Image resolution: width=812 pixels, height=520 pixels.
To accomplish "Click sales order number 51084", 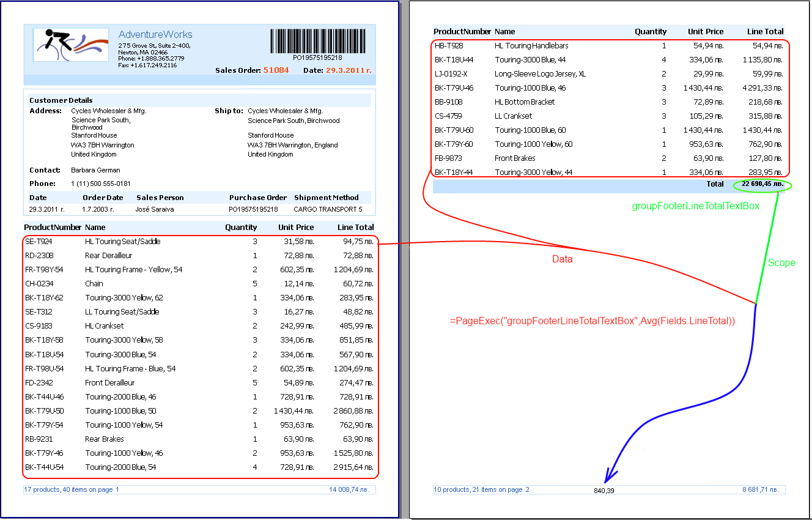I will coord(276,70).
